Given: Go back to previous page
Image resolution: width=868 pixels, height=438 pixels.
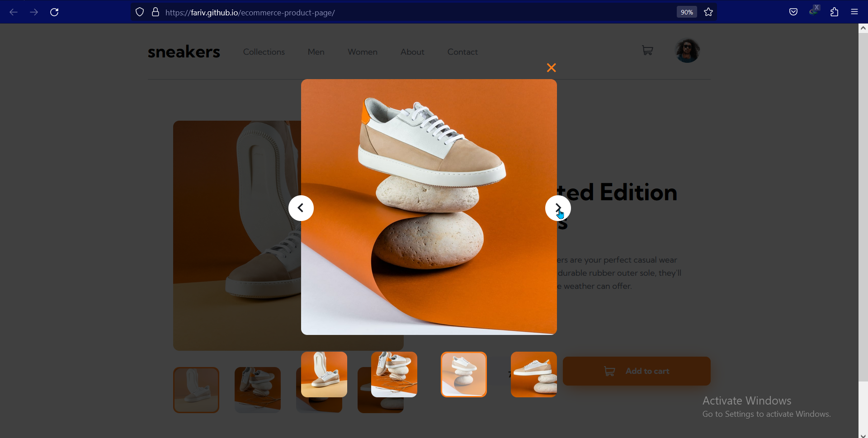Looking at the screenshot, I should point(14,13).
